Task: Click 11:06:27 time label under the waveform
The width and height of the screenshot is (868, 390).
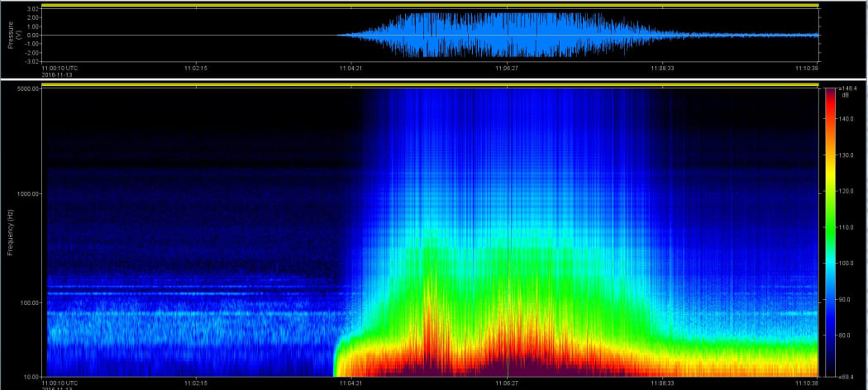Action: 507,69
